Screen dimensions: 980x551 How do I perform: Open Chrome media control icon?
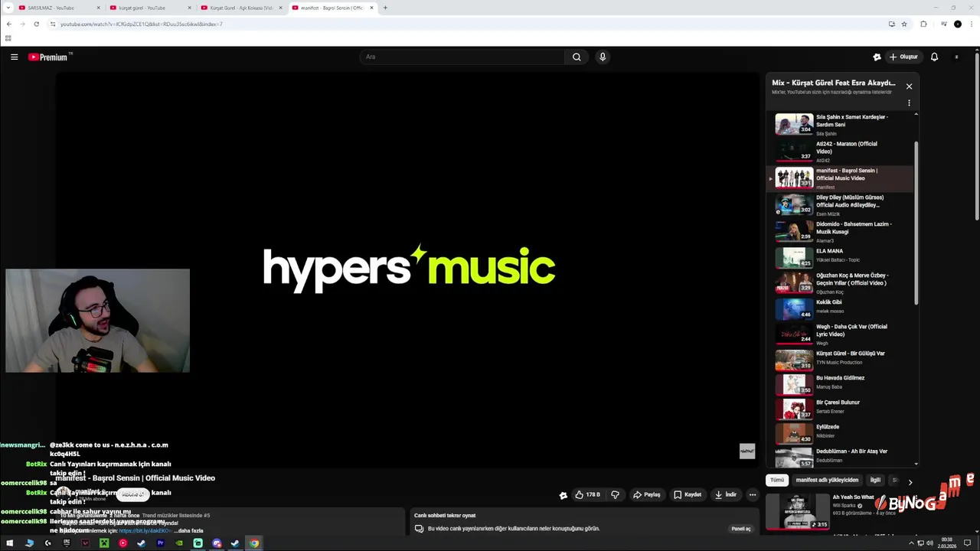943,24
